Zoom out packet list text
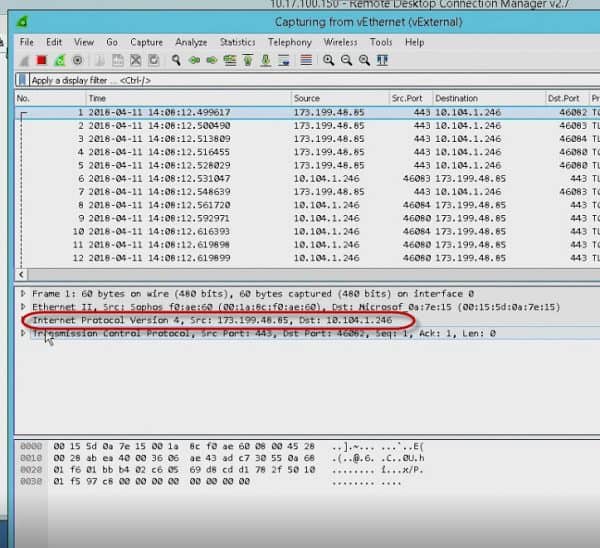Viewport: 600px width, 548px height. click(346, 60)
